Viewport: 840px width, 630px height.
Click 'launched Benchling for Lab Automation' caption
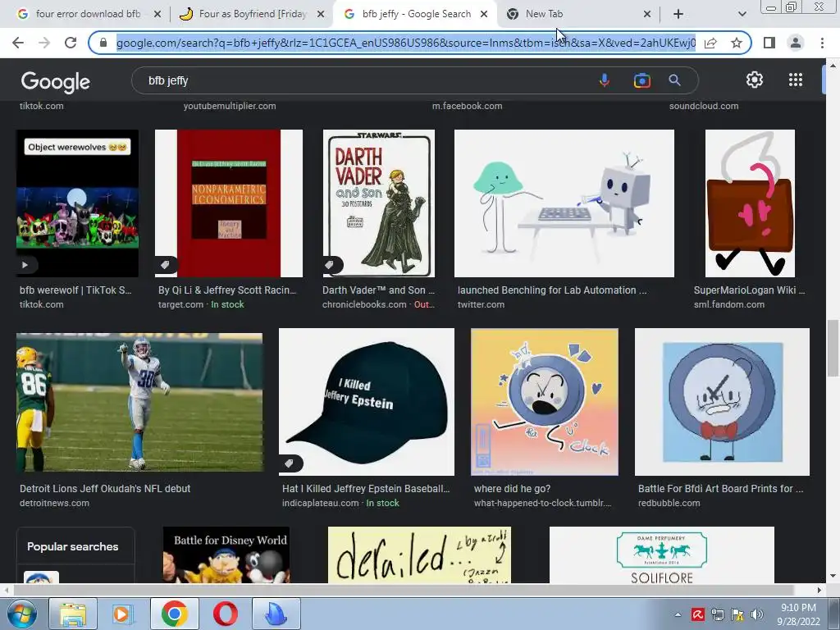(x=552, y=290)
